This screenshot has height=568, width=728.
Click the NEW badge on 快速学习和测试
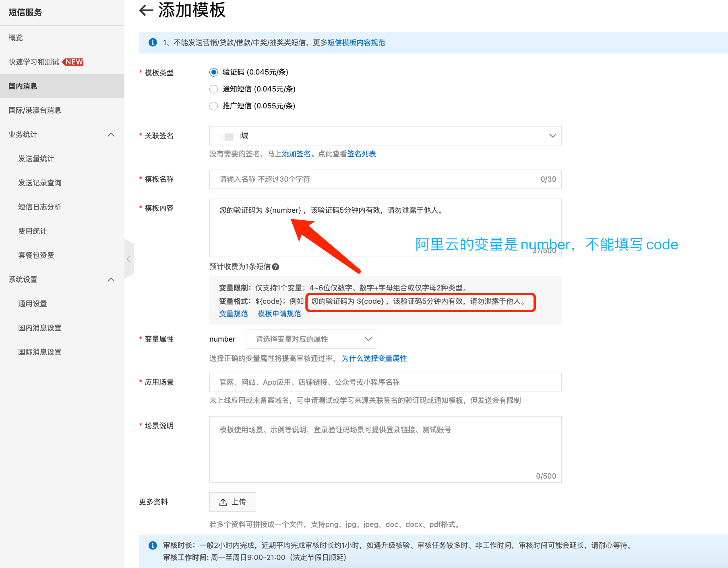tap(74, 62)
